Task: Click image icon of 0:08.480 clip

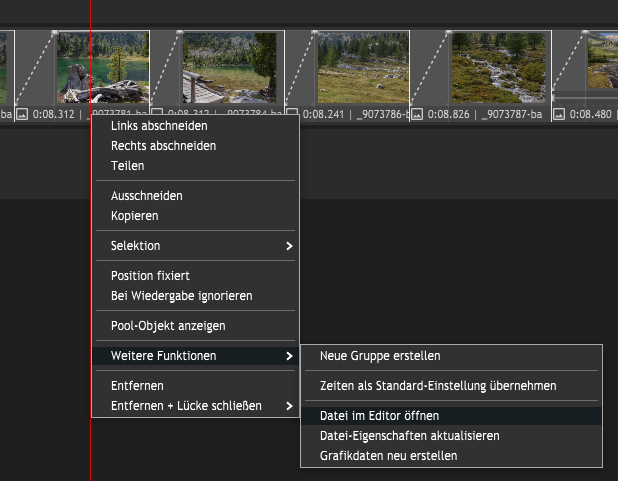Action: coord(559,115)
